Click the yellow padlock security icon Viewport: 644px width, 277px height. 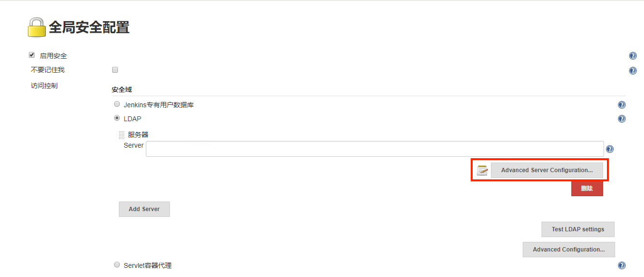click(x=37, y=27)
